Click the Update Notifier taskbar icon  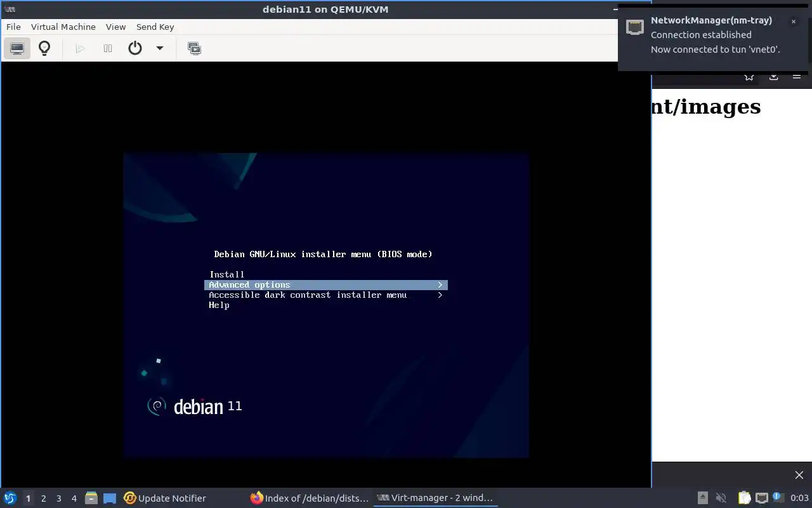pyautogui.click(x=130, y=498)
